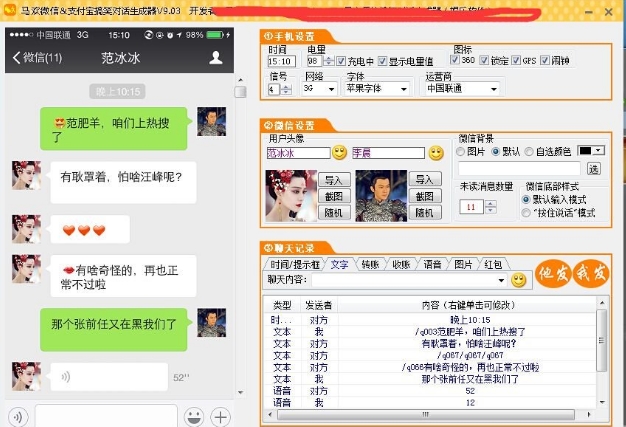
Task: Open the 字体 苹果字体 dropdown
Action: tap(377, 89)
